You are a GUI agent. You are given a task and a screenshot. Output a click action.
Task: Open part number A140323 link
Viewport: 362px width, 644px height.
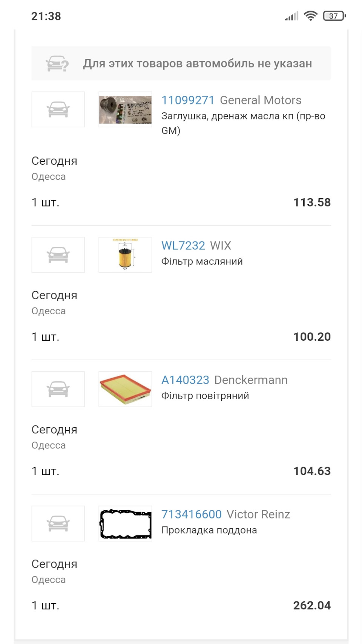pos(185,380)
